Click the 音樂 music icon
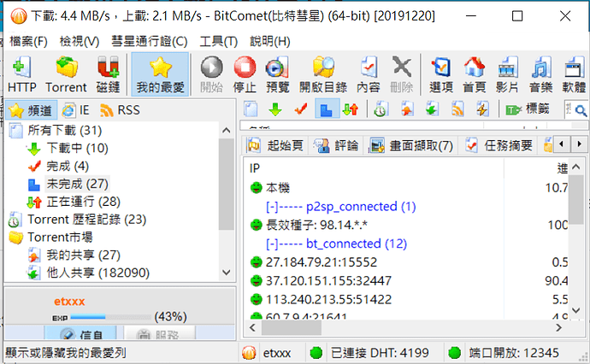 pyautogui.click(x=540, y=74)
